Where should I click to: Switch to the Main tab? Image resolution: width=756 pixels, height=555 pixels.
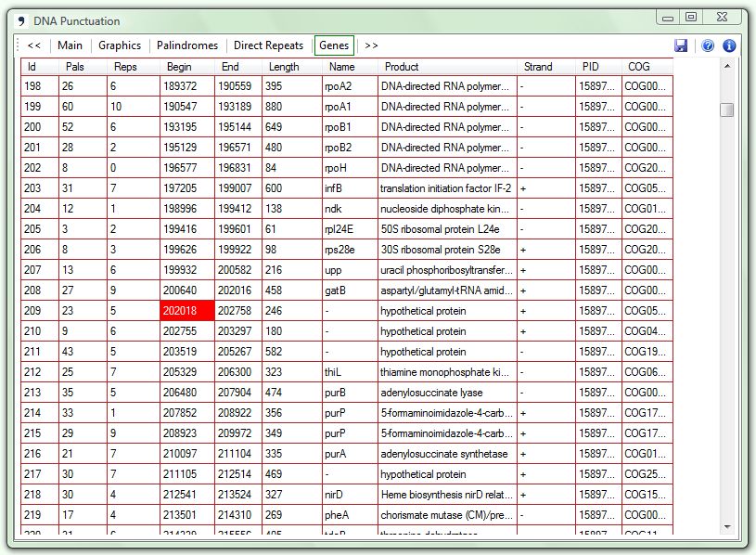(x=70, y=45)
